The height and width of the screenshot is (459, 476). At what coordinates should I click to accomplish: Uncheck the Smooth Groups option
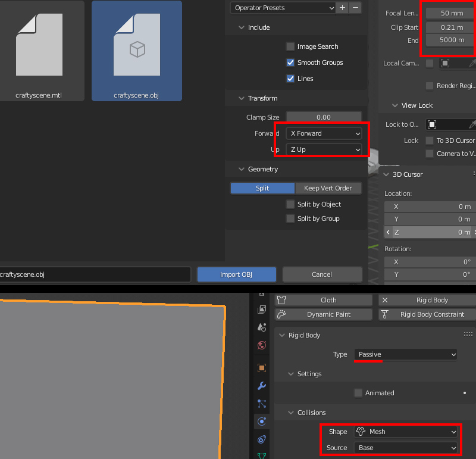290,63
